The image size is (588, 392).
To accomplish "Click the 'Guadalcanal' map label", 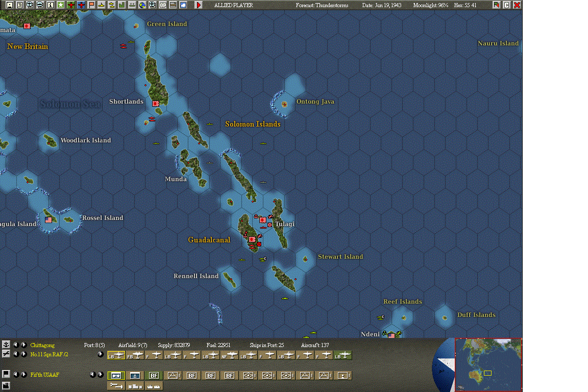I will coord(209,240).
